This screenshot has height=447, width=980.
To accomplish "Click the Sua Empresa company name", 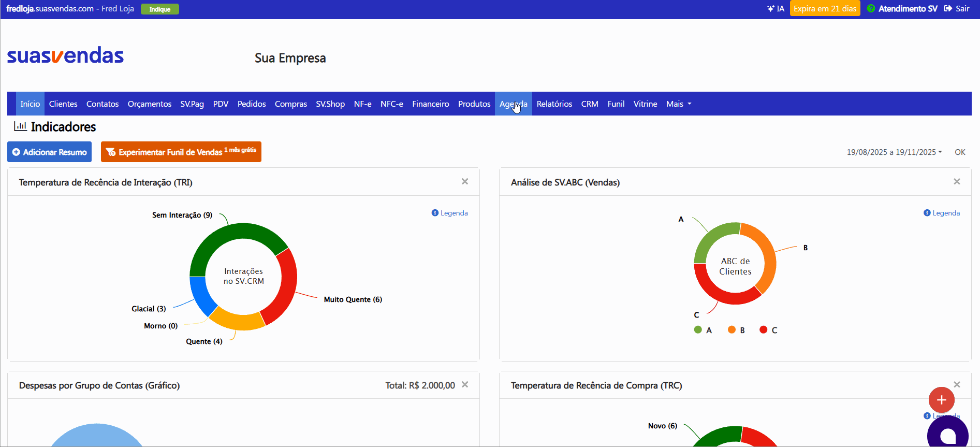I will (x=290, y=58).
